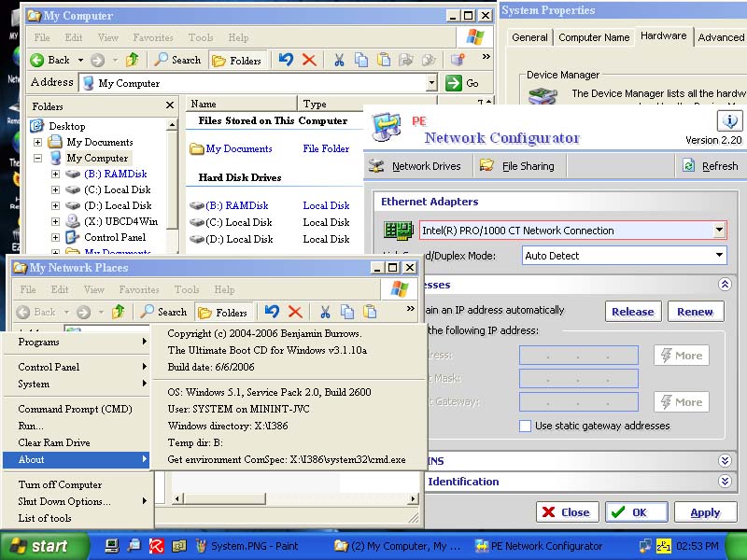Collapse the My Computer tree node
Image resolution: width=747 pixels, height=560 pixels.
(38, 159)
